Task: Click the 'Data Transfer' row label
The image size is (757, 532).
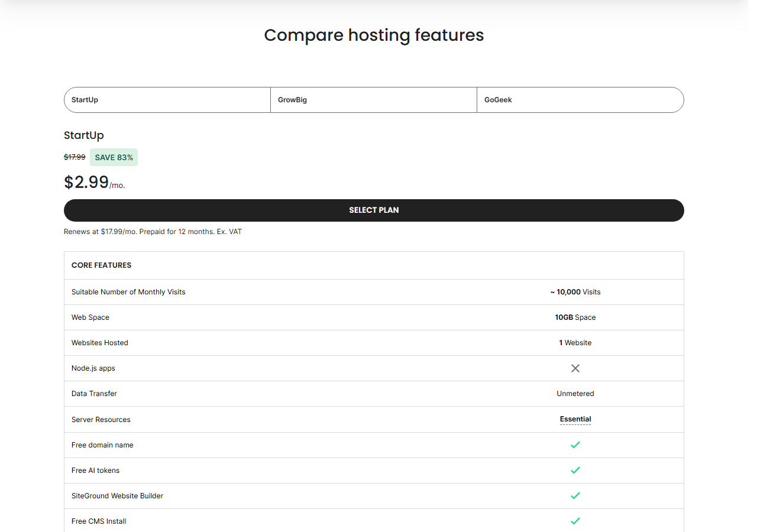Action: [94, 394]
